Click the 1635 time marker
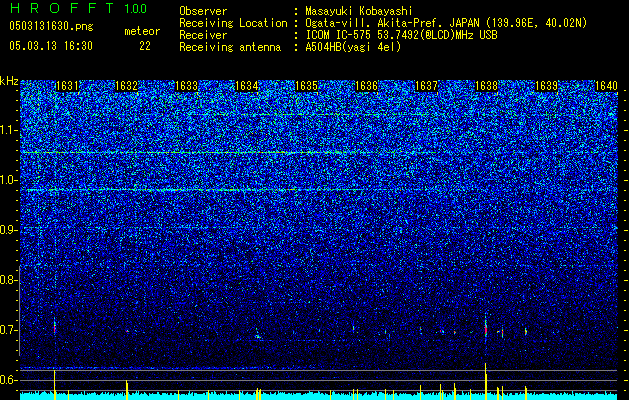This screenshot has width=629, height=400. (307, 86)
